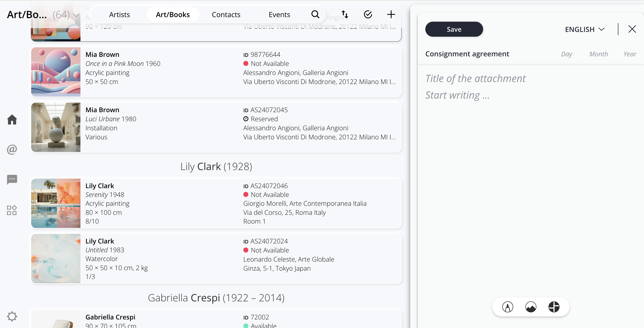Add new item with plus icon
Viewport: 644px width, 328px height.
click(391, 14)
